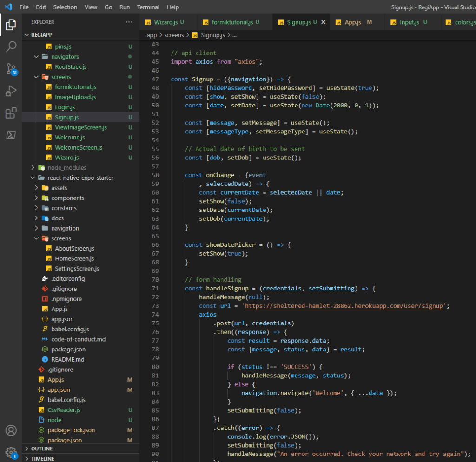Image resolution: width=476 pixels, height=462 pixels.
Task: Open the heroku signup URL link
Action: pyautogui.click(x=344, y=306)
